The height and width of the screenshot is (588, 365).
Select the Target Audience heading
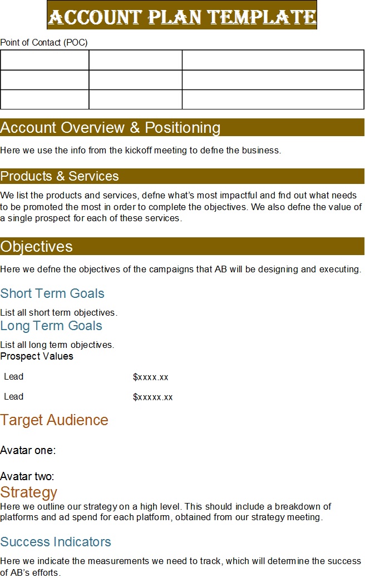(x=54, y=420)
